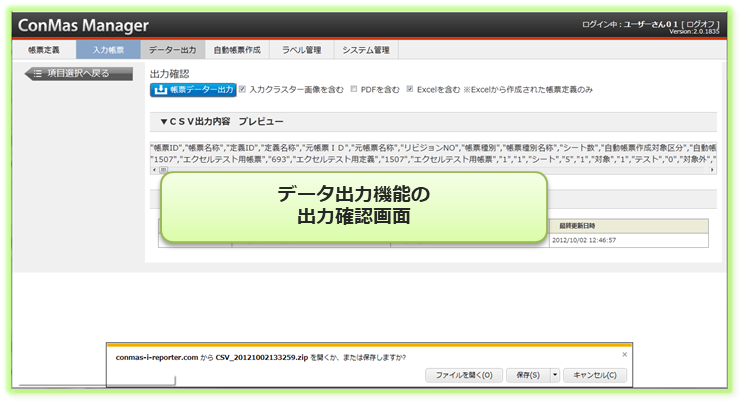Viewport: 743px width, 404px height.
Task: Close the download notification bar
Action: click(625, 354)
